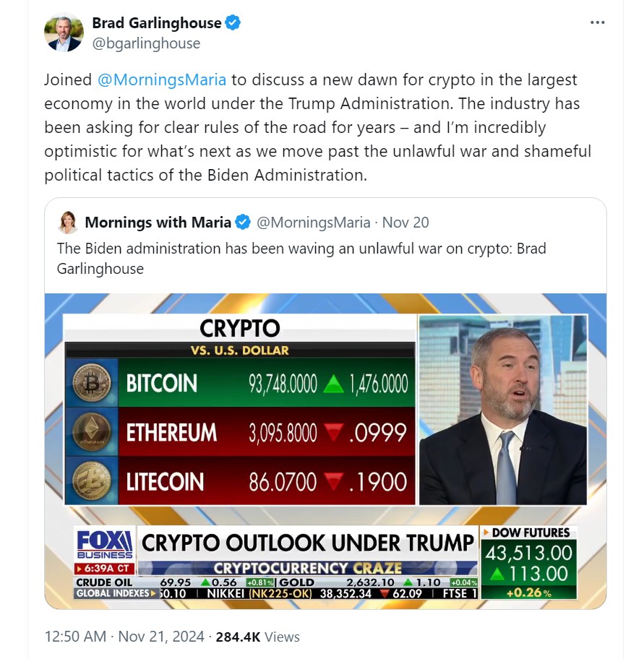This screenshot has height=659, width=644.
Task: Click the Litecoin coin icon in video
Action: (92, 481)
